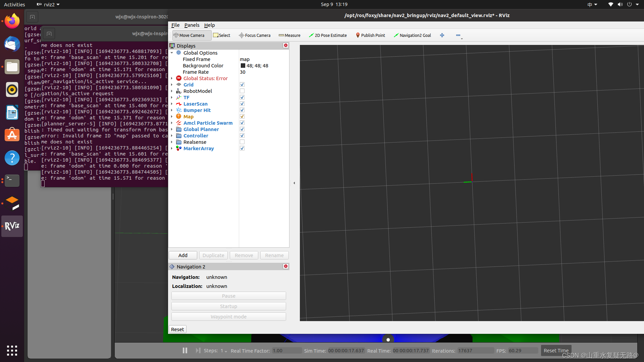The width and height of the screenshot is (644, 362).
Task: Click the Waypoint mode button
Action: pos(229,316)
